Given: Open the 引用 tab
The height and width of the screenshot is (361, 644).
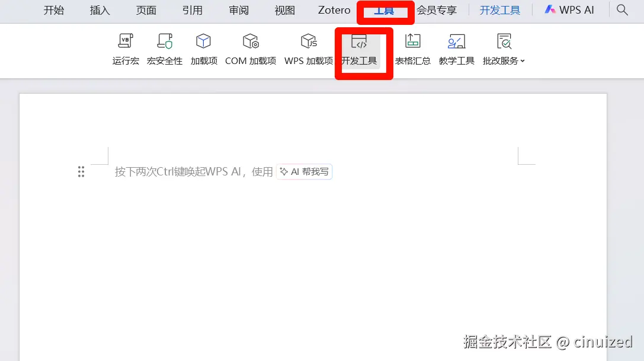Looking at the screenshot, I should tap(192, 10).
